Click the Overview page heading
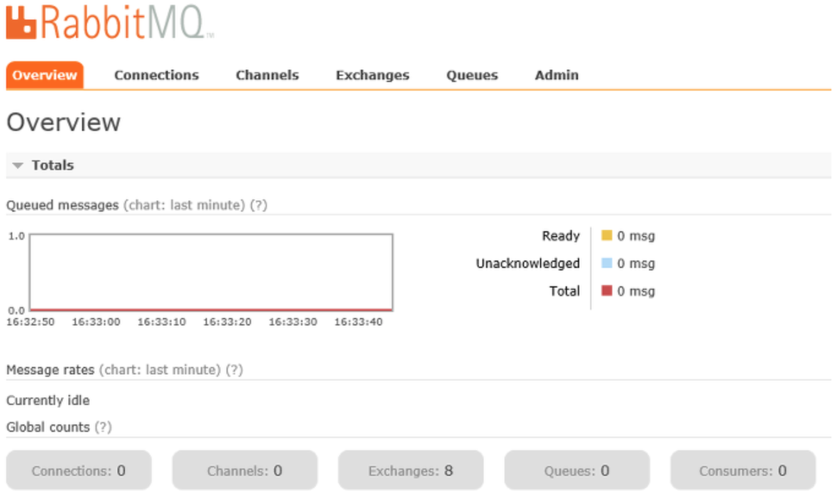The height and width of the screenshot is (504, 840). point(64,122)
